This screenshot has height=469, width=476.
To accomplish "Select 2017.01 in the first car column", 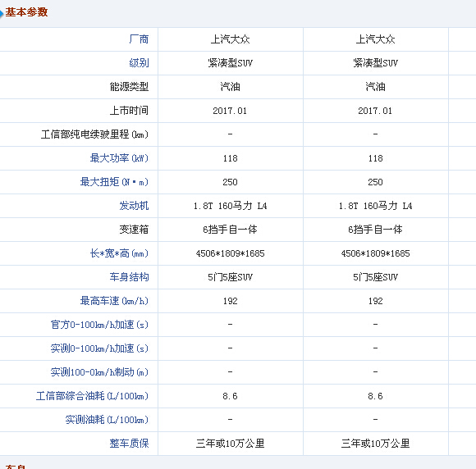I will pos(230,111).
